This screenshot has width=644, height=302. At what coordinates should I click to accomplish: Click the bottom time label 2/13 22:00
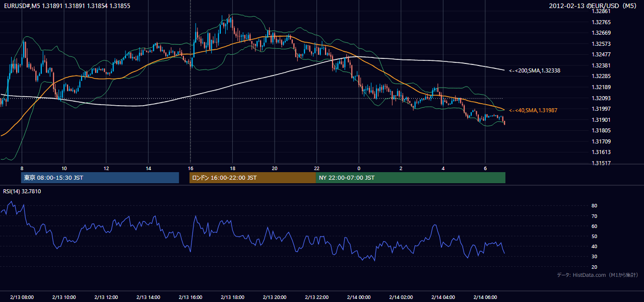(x=316, y=297)
